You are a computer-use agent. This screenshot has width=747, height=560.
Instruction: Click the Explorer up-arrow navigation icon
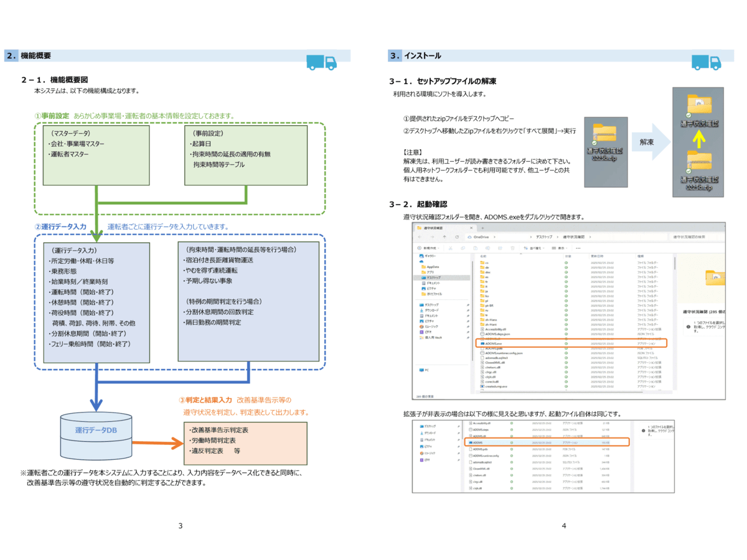click(444, 237)
